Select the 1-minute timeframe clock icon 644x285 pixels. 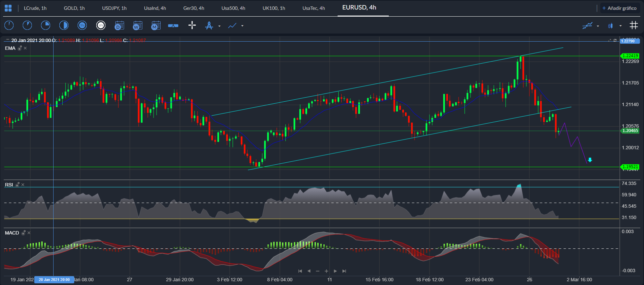(x=9, y=25)
